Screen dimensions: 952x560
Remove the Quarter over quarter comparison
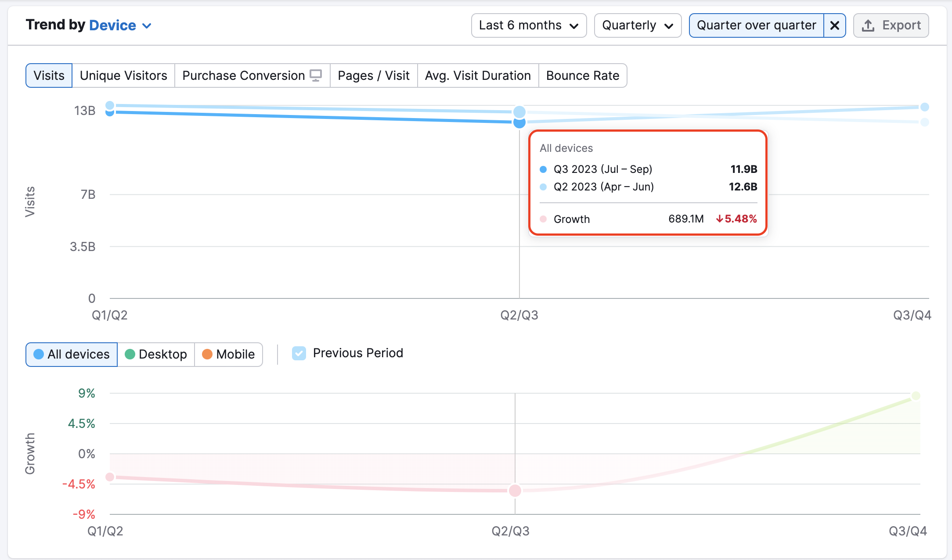click(x=835, y=25)
